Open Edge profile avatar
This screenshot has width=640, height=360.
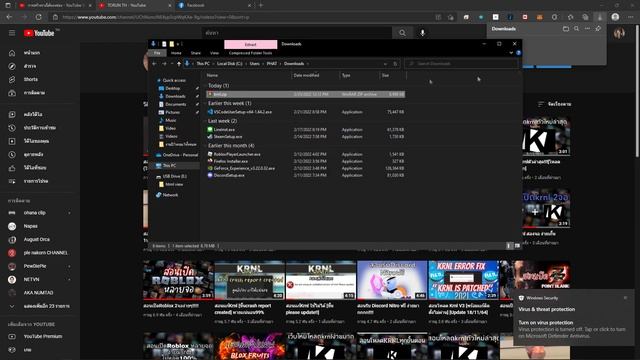(615, 17)
